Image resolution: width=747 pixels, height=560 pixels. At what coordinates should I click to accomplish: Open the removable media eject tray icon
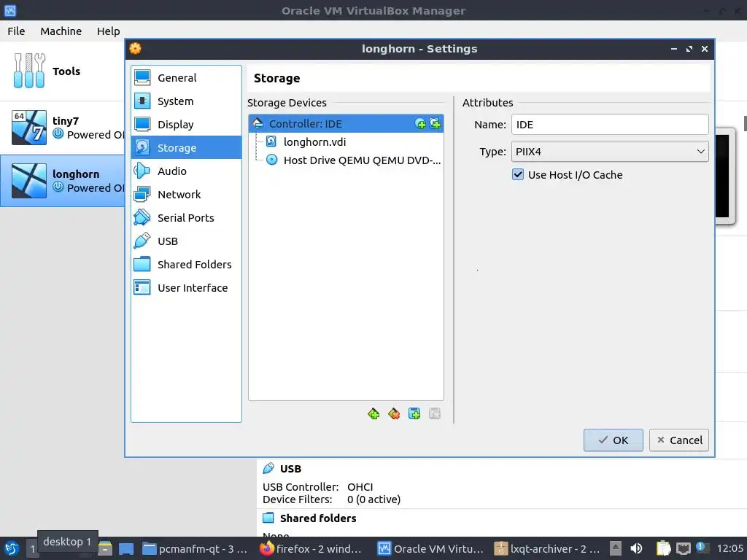pos(616,548)
